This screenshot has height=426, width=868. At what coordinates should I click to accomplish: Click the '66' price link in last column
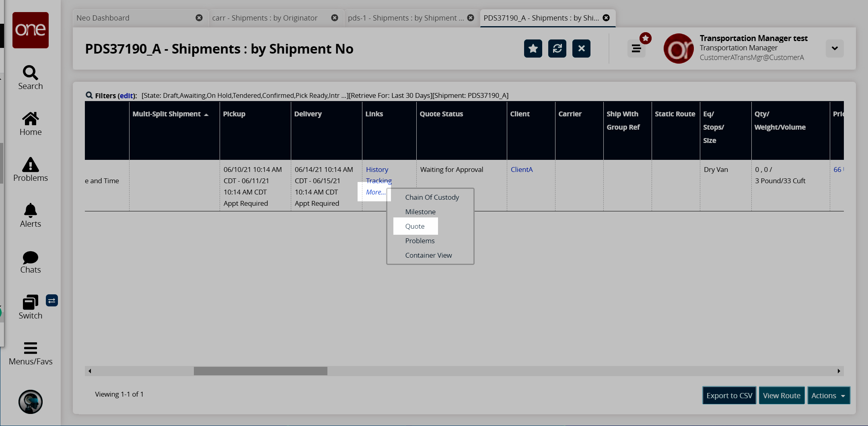[837, 170]
